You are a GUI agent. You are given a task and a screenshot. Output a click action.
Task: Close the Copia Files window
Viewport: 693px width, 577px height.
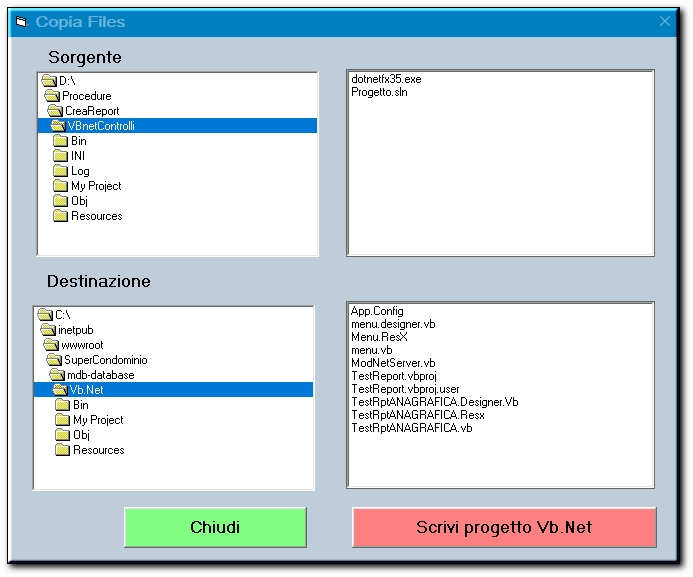665,21
